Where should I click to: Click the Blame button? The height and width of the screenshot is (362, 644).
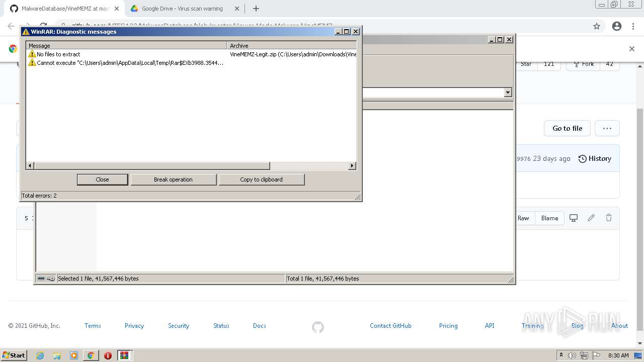549,218
